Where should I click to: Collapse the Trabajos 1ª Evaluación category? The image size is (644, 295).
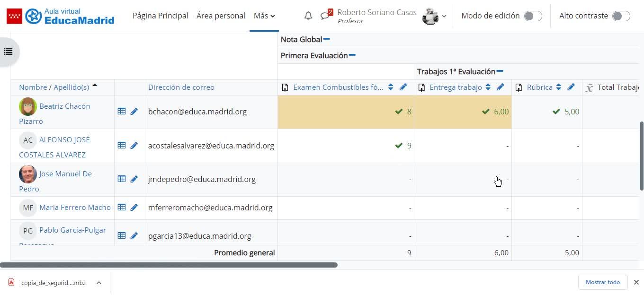point(500,71)
